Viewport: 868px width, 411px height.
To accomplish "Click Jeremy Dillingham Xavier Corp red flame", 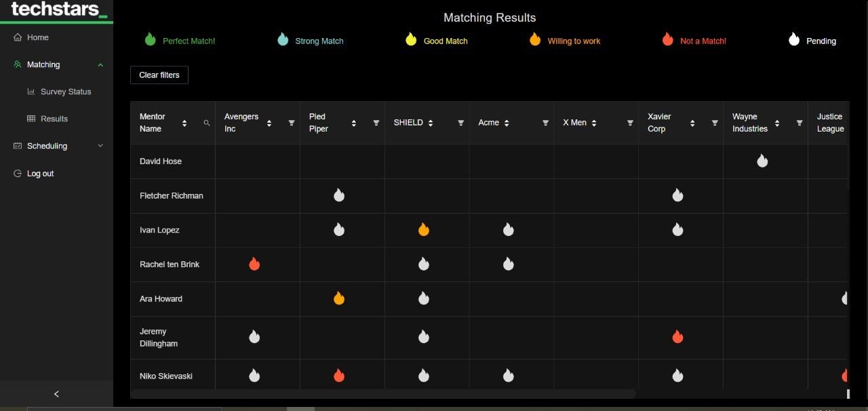I will tap(677, 337).
